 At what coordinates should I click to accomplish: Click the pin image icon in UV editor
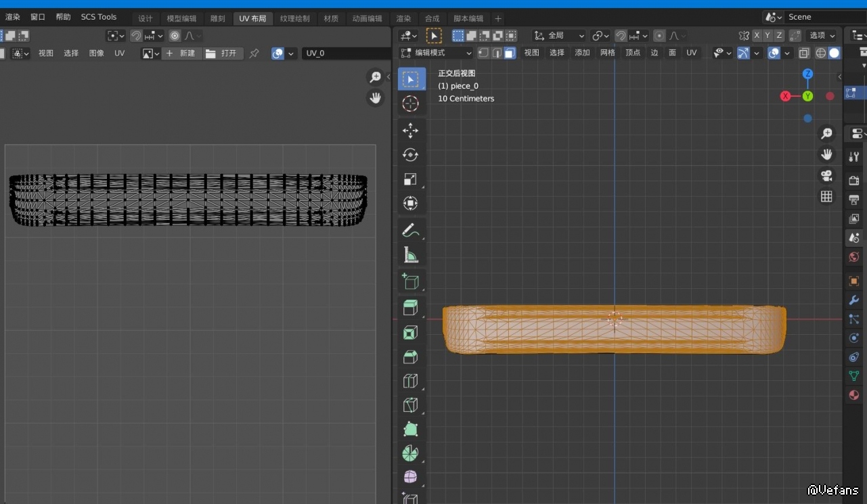(x=254, y=53)
